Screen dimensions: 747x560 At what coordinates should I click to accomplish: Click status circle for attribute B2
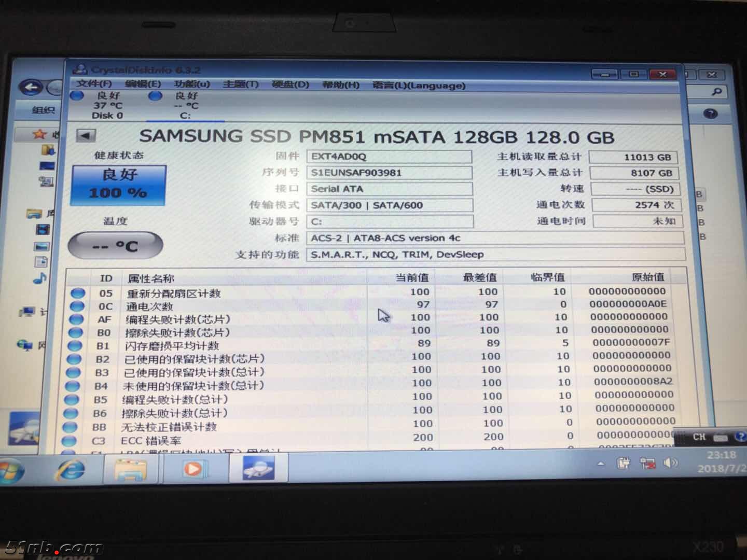[x=74, y=359]
